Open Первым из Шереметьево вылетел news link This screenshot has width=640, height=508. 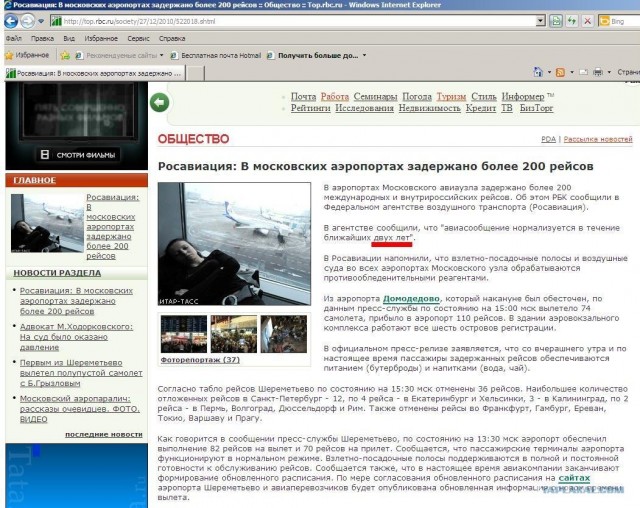(81, 373)
